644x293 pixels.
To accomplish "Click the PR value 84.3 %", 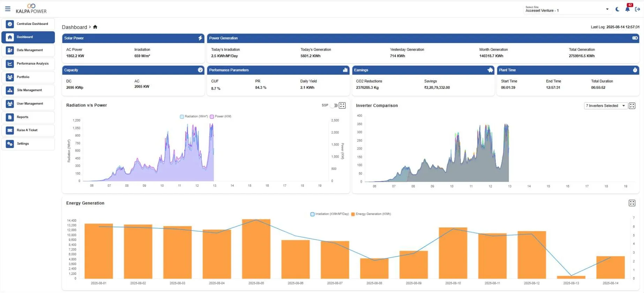I will tap(261, 88).
